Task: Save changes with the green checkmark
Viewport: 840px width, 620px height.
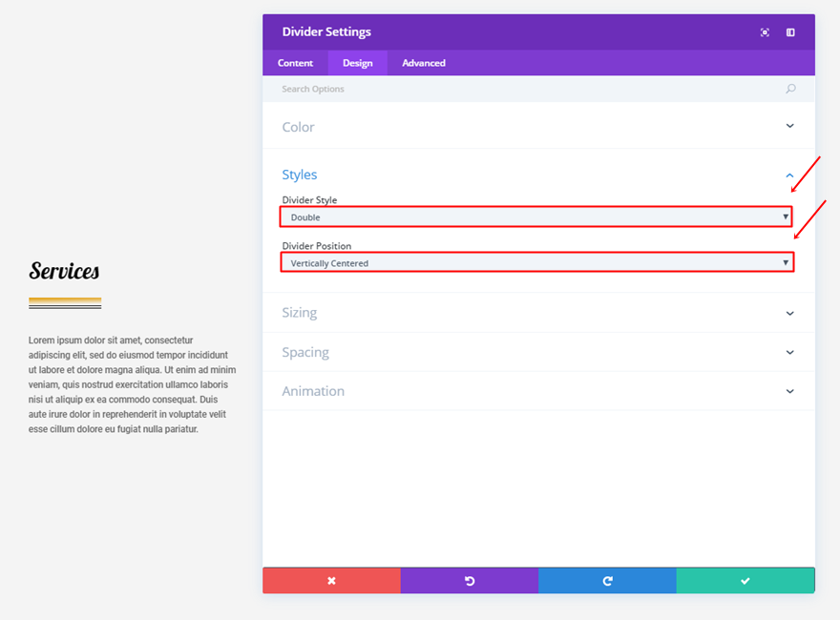Action: (745, 580)
